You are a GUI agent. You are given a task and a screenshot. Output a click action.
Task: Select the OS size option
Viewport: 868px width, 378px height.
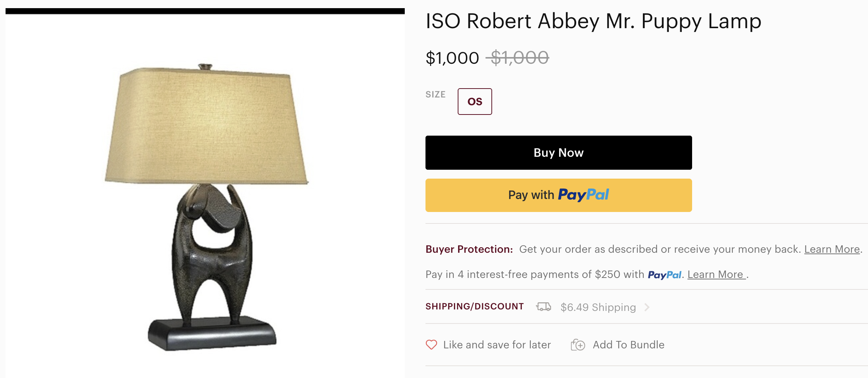[475, 102]
